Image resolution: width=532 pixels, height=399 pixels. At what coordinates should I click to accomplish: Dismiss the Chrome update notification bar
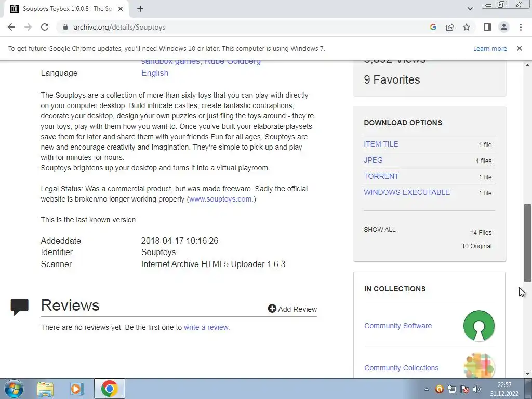[519, 48]
